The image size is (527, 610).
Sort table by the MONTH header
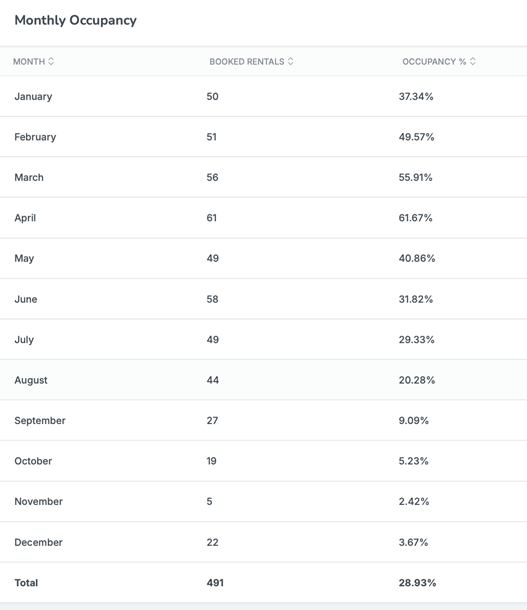pyautogui.click(x=29, y=61)
